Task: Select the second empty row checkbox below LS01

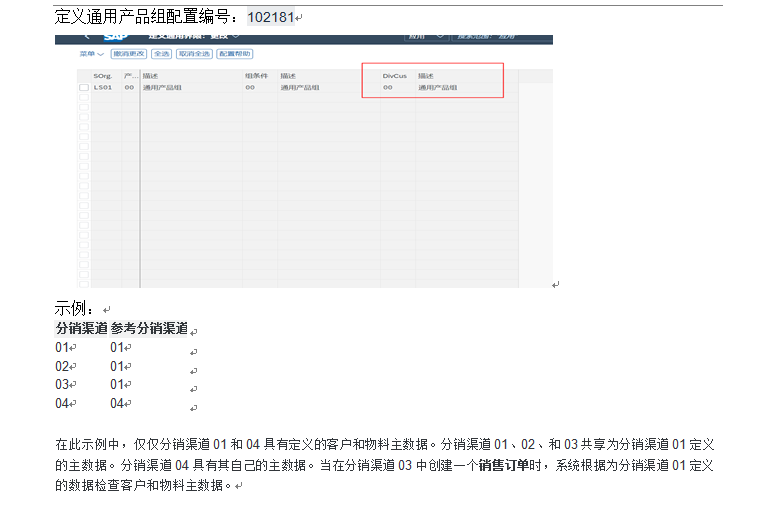Action: (84, 106)
